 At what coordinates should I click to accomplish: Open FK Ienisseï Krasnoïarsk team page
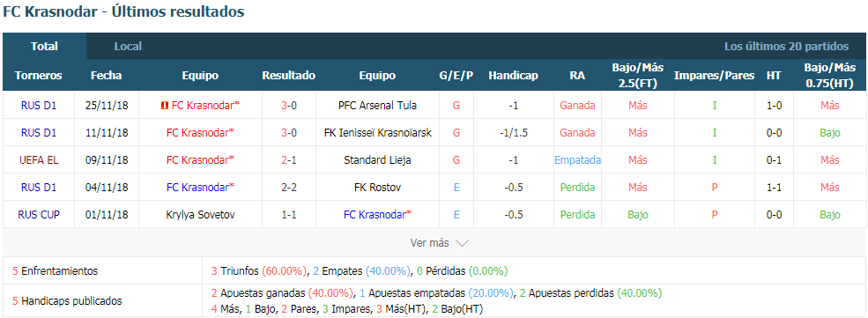(x=377, y=133)
